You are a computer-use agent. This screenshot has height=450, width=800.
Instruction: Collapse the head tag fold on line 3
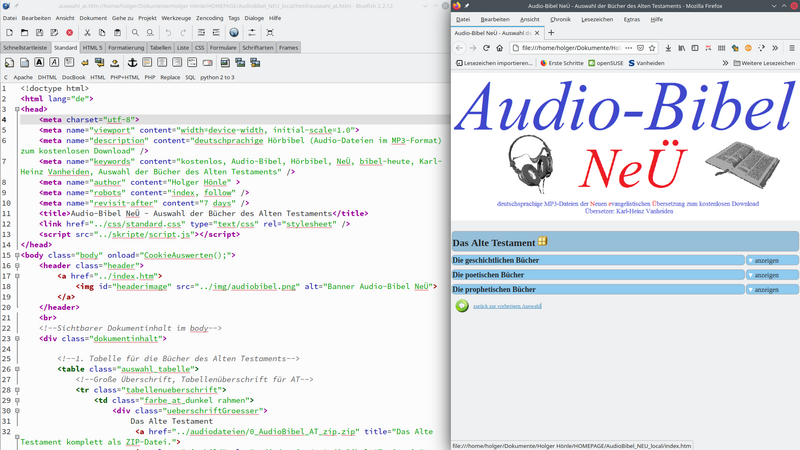coord(16,109)
